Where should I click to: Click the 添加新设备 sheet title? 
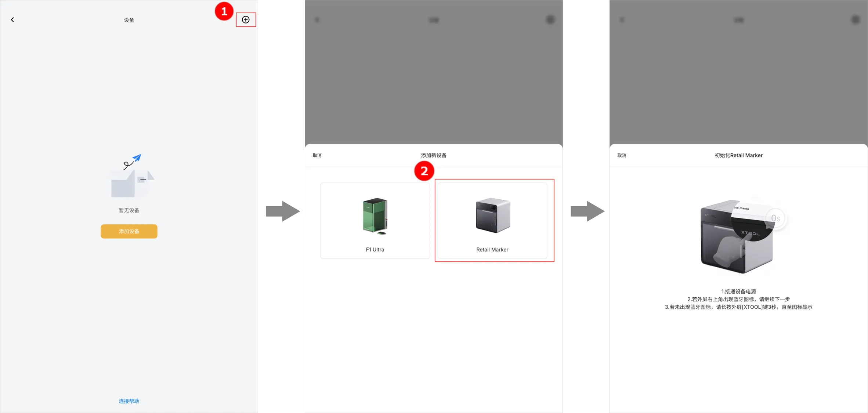pos(434,155)
